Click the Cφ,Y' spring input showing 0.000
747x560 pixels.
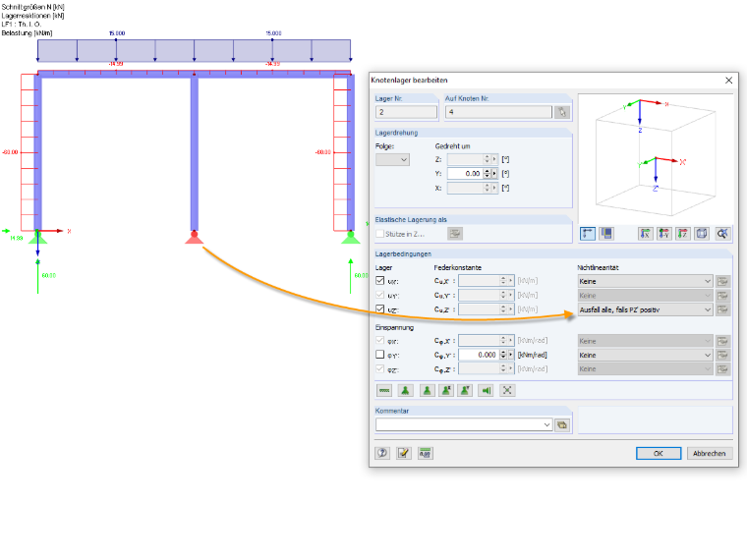(479, 355)
